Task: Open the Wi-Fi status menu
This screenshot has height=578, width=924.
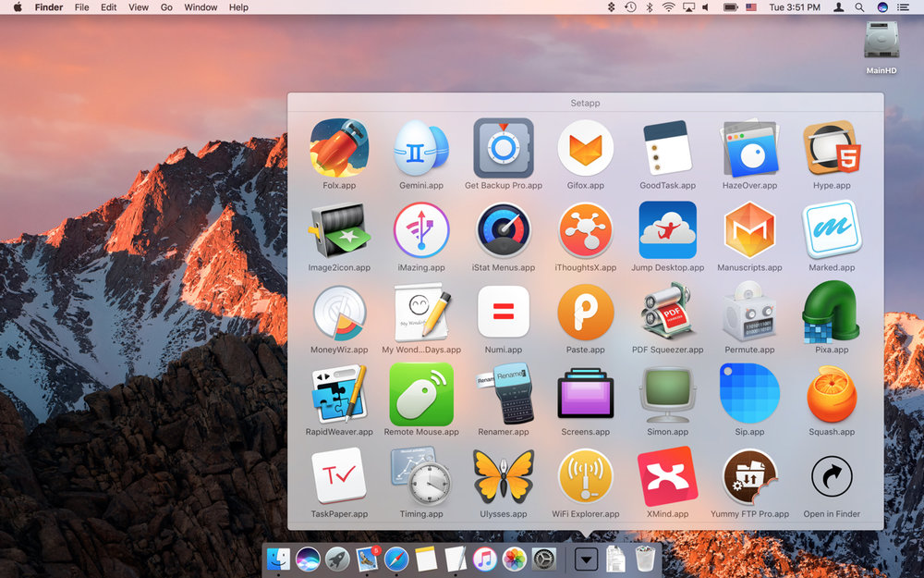Action: (668, 7)
